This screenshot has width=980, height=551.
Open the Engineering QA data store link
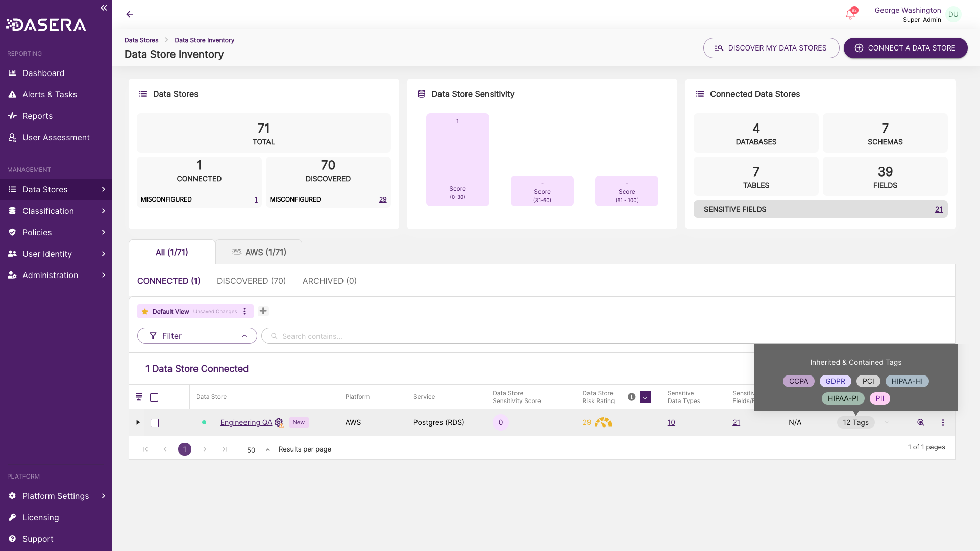[x=246, y=422]
